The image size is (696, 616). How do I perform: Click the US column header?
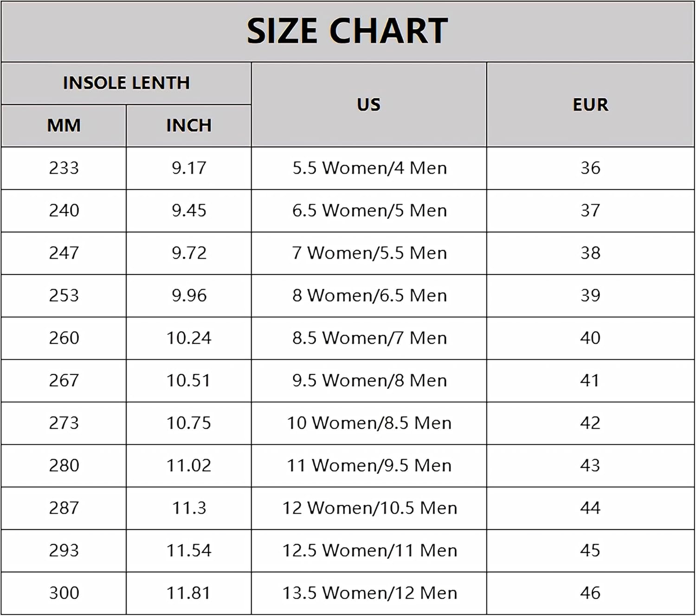coord(369,104)
